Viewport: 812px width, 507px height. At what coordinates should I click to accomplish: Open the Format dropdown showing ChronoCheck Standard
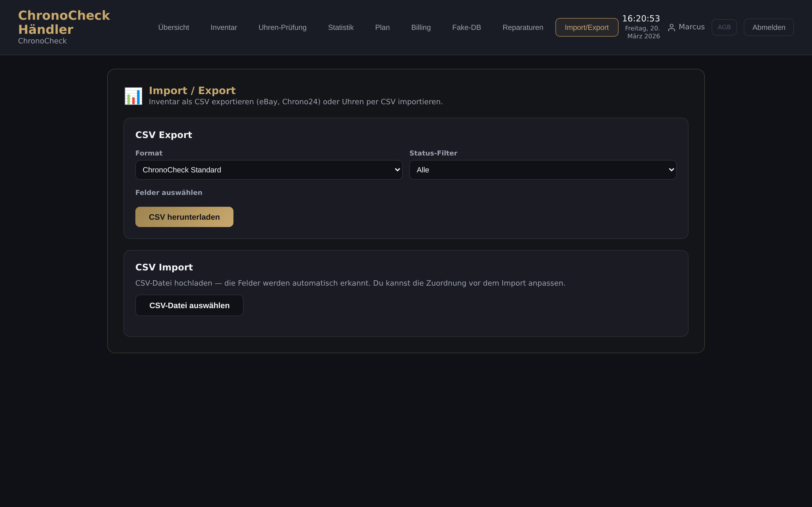point(268,170)
